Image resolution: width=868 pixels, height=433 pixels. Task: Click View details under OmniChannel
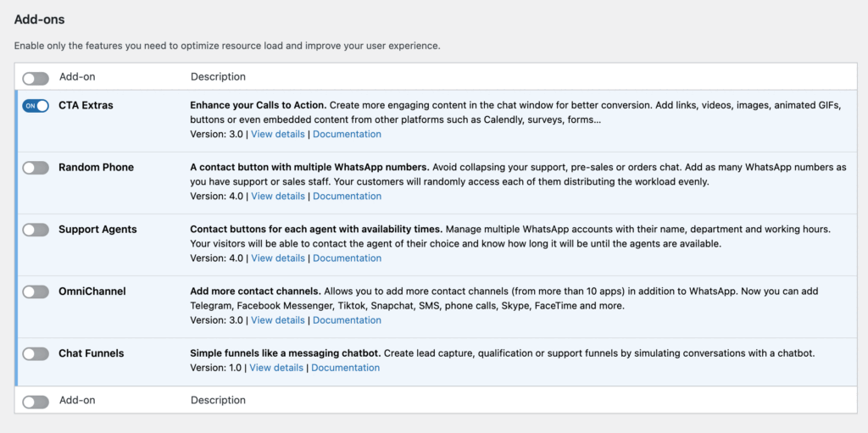pyautogui.click(x=278, y=320)
